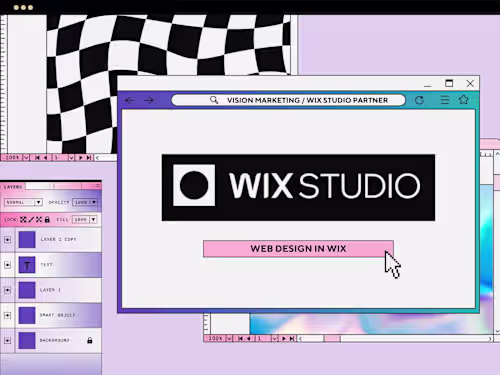The image size is (500, 375).
Task: Toggle visibility of the Text layer
Action: (x=7, y=265)
